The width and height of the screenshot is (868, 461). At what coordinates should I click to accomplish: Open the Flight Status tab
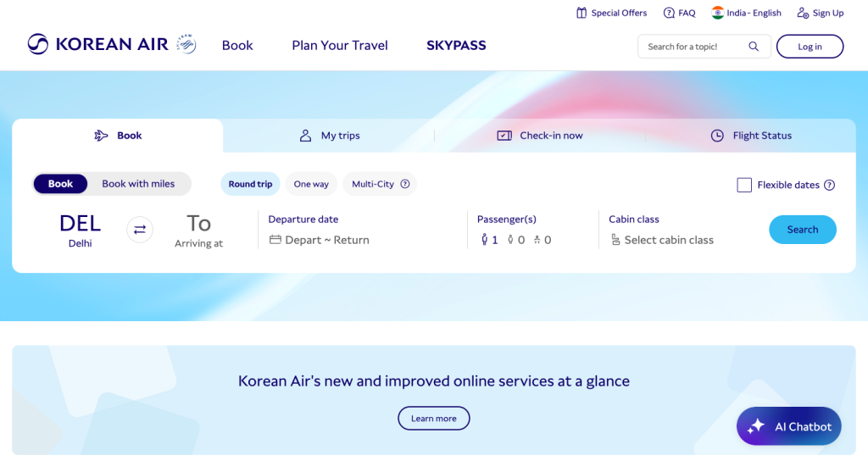[751, 136]
